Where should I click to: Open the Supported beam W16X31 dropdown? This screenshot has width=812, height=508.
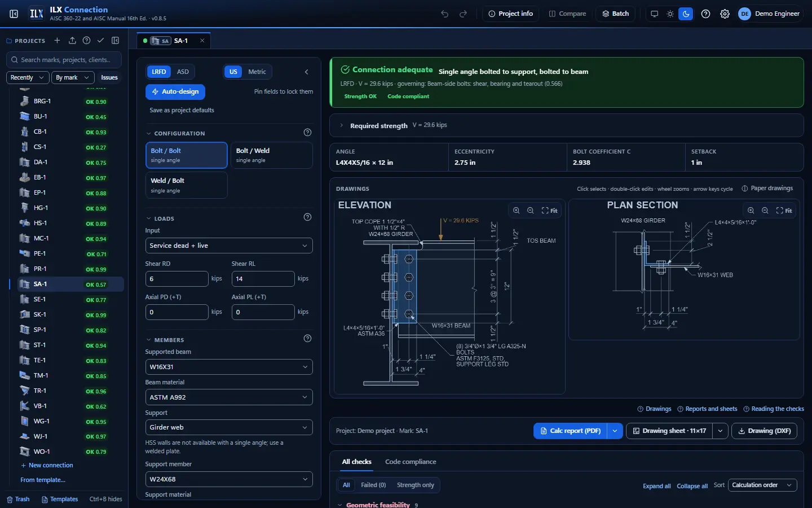[229, 367]
